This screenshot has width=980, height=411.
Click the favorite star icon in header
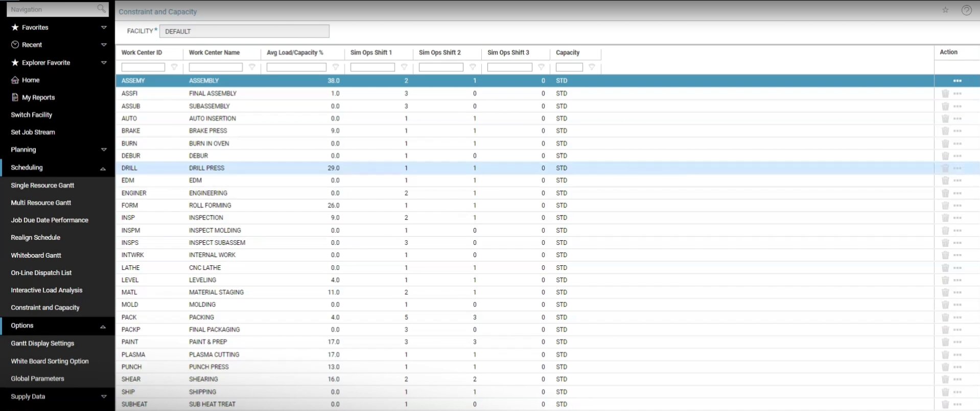[945, 10]
